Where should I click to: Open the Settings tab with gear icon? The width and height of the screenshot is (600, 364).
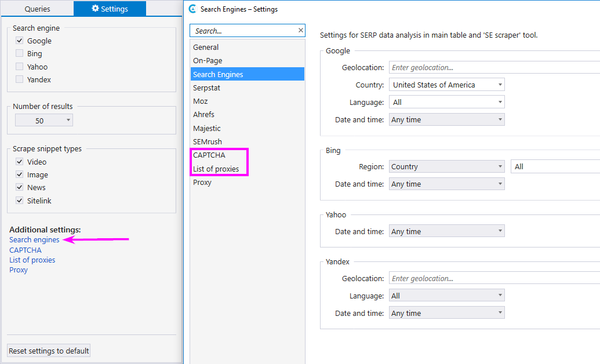pos(110,9)
